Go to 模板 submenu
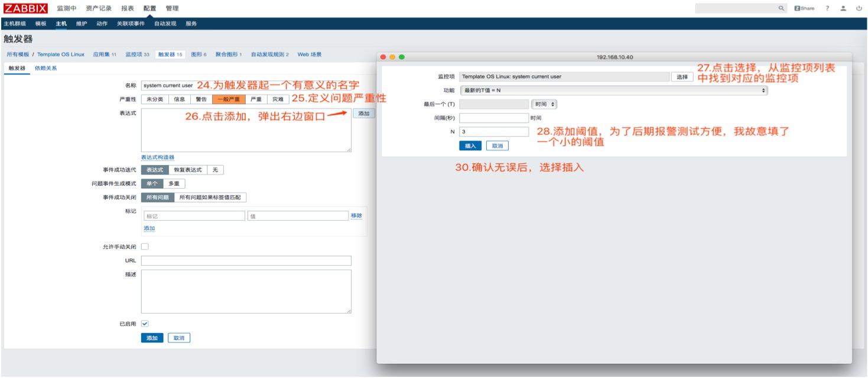This screenshot has width=868, height=378. pyautogui.click(x=41, y=24)
